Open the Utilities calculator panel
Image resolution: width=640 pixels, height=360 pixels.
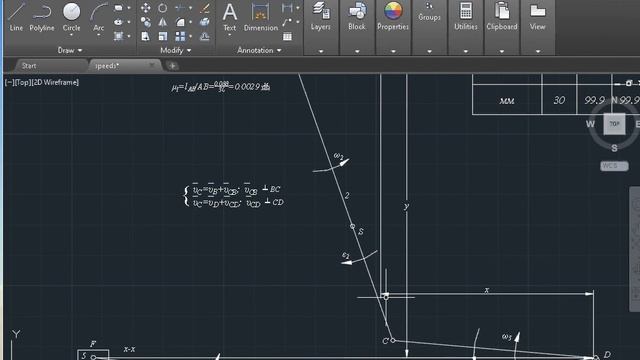point(466,16)
